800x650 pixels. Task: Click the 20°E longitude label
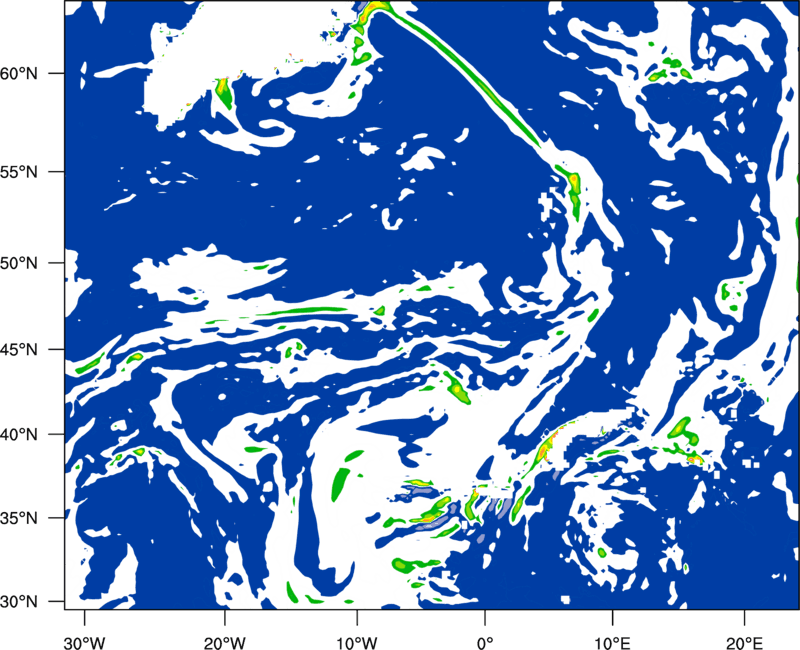(744, 643)
